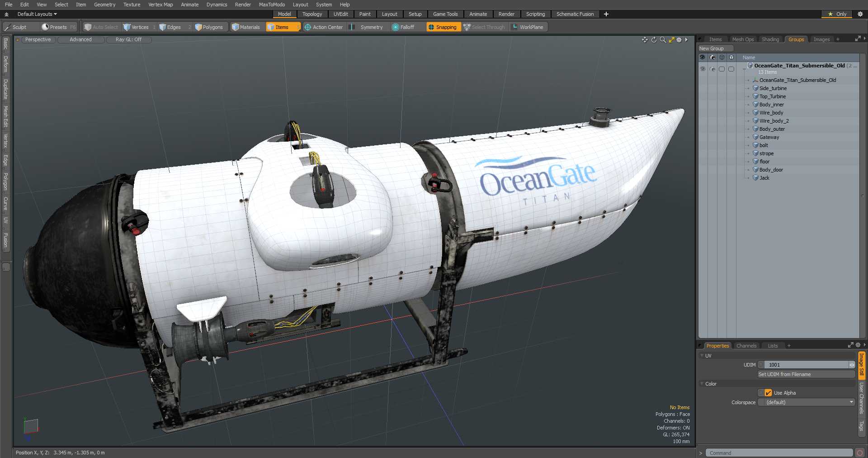Click the UDIM 1001 value field
This screenshot has width=868, height=458.
pos(807,365)
